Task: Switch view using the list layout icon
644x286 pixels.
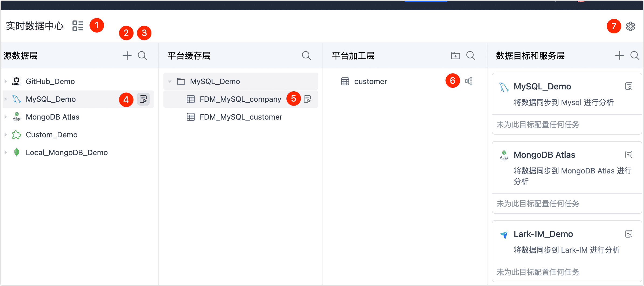Action: 78,26
